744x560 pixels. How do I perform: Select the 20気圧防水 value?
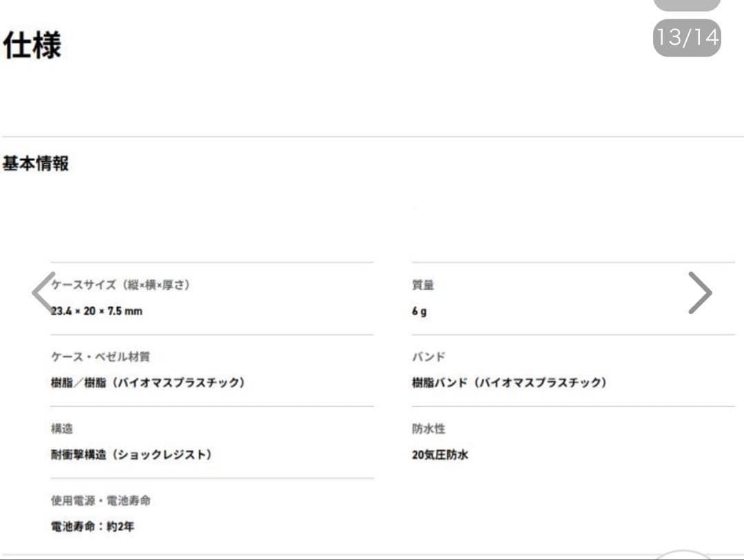(x=440, y=455)
